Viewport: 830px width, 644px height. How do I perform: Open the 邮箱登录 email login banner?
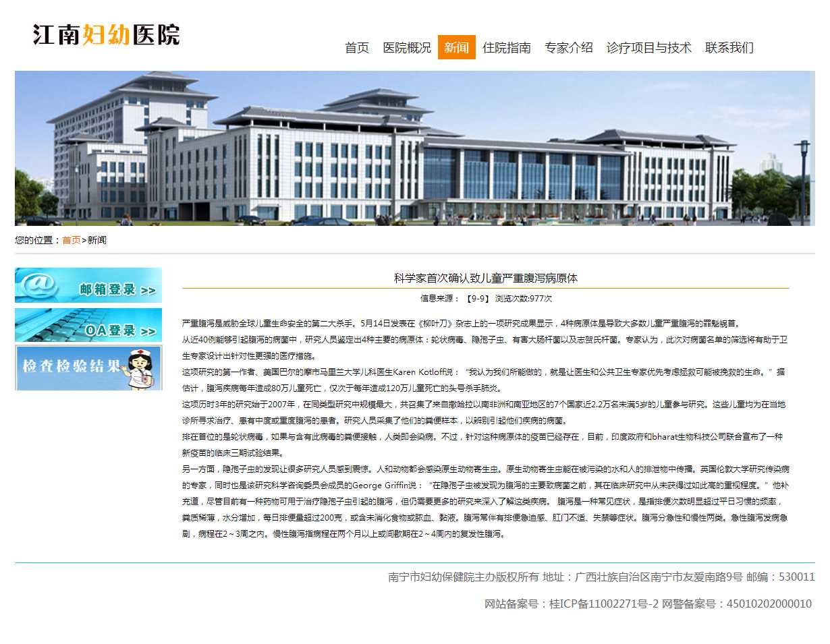[88, 285]
